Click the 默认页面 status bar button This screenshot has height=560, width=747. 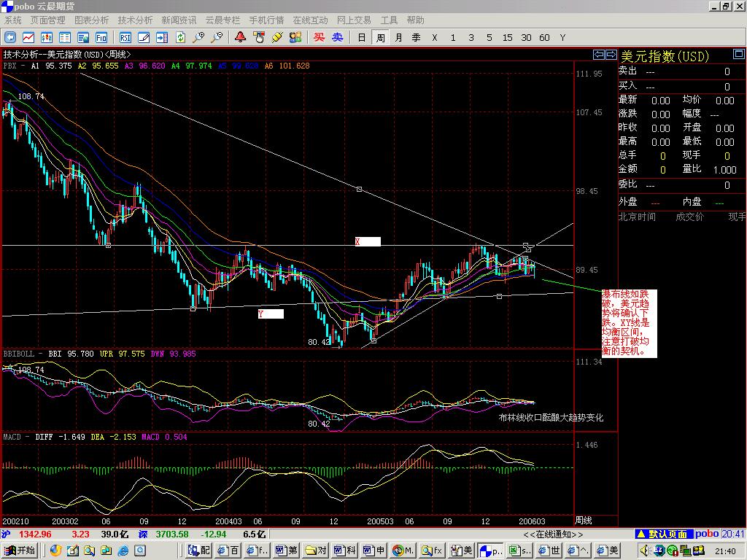click(663, 534)
